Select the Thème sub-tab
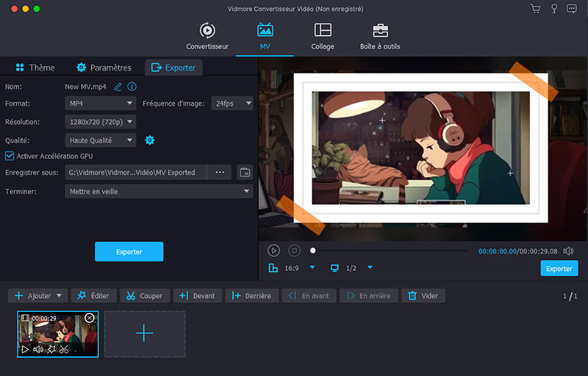 [35, 68]
